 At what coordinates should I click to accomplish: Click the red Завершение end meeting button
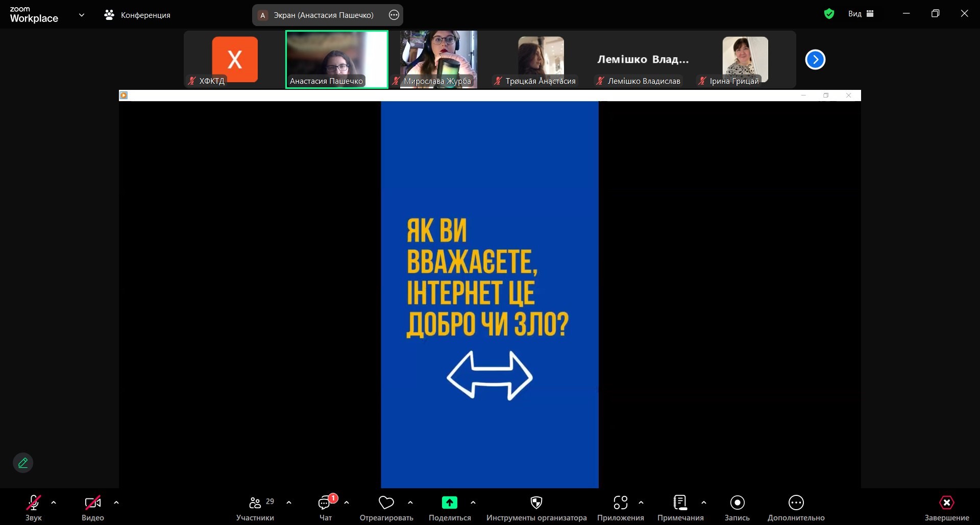coord(946,503)
